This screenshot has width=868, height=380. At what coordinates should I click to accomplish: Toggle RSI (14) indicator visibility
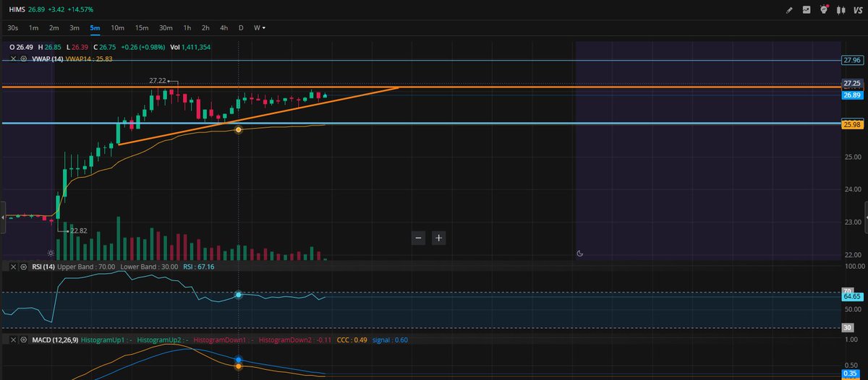24,267
